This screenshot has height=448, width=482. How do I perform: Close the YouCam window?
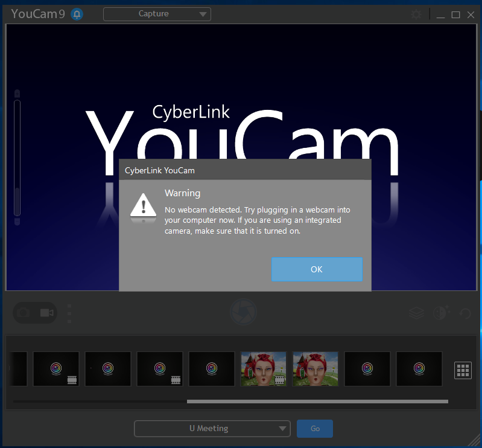pyautogui.click(x=471, y=14)
